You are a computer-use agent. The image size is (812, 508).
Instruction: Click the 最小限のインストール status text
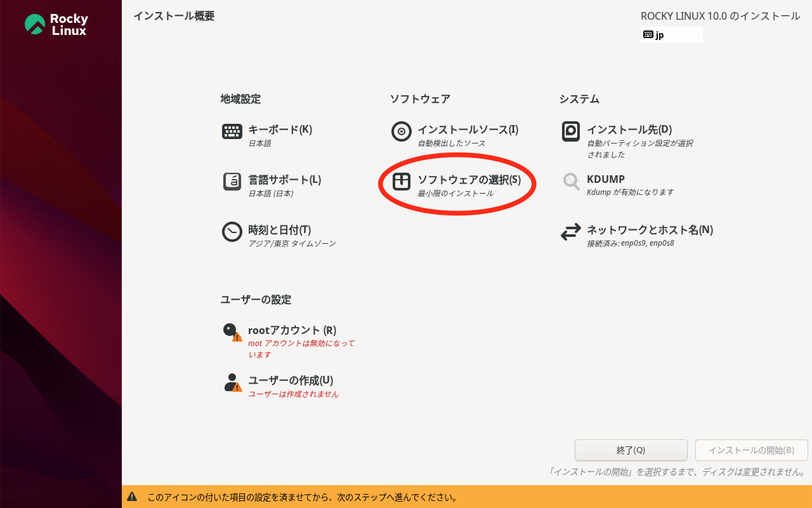tap(455, 193)
